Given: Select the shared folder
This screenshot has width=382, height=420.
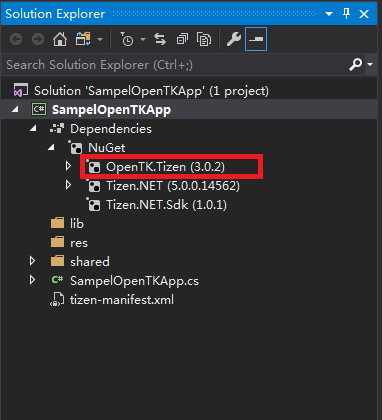Looking at the screenshot, I should (x=90, y=262).
